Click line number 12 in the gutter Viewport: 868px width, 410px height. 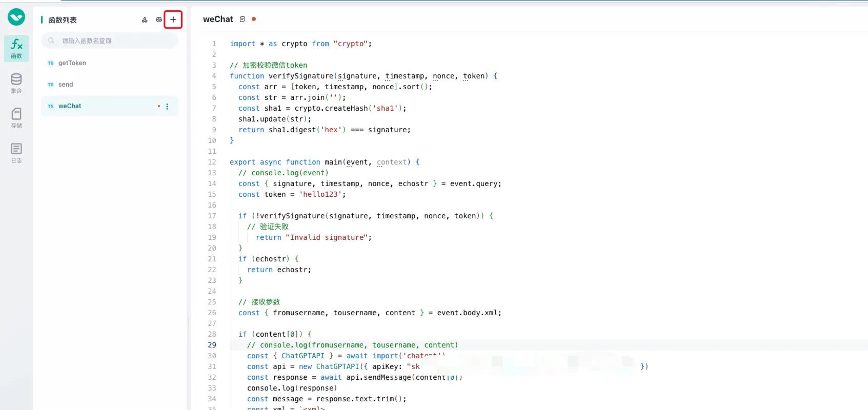(212, 162)
